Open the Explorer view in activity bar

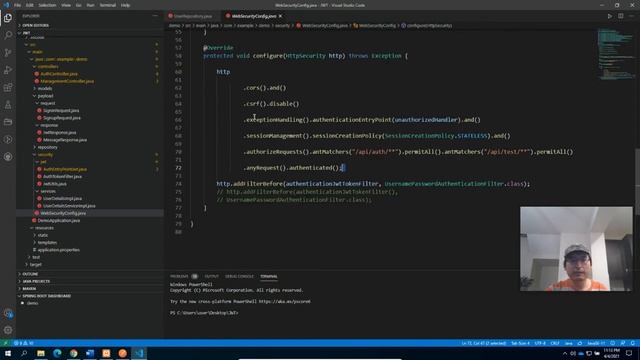click(8, 18)
